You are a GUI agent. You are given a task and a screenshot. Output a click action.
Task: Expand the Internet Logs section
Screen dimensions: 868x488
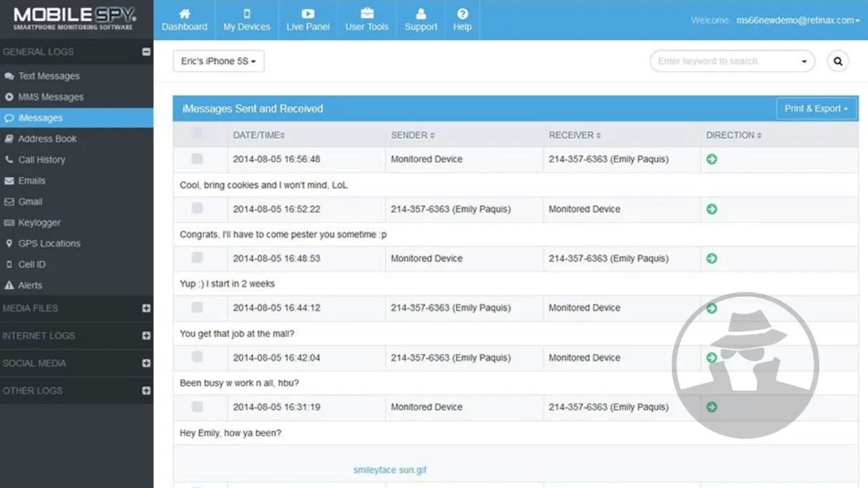point(146,335)
